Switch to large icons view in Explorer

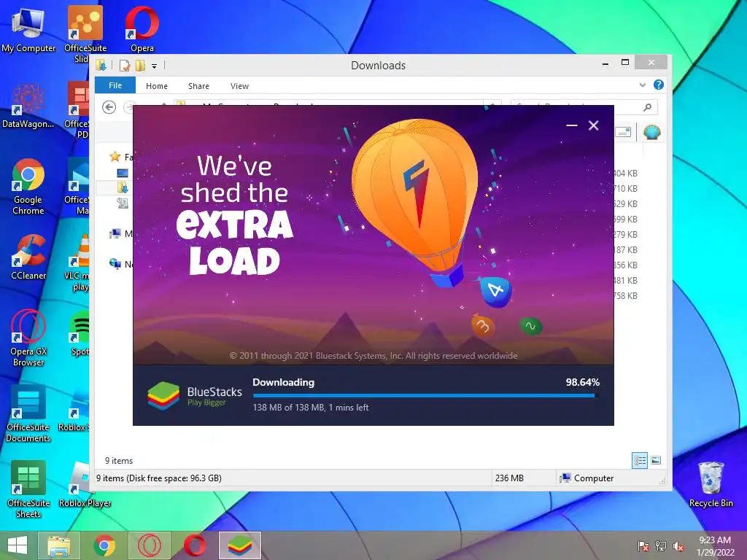click(x=656, y=460)
